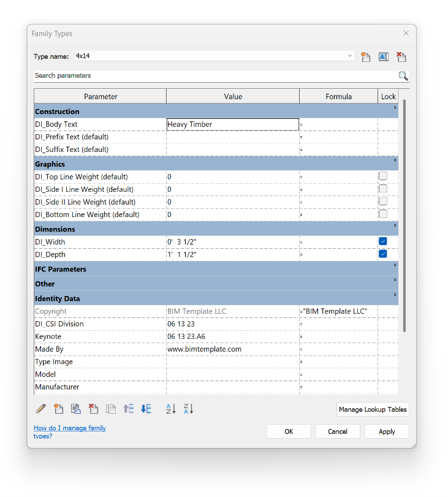Select the Type Image parameter row
The image size is (448, 497).
[216, 362]
